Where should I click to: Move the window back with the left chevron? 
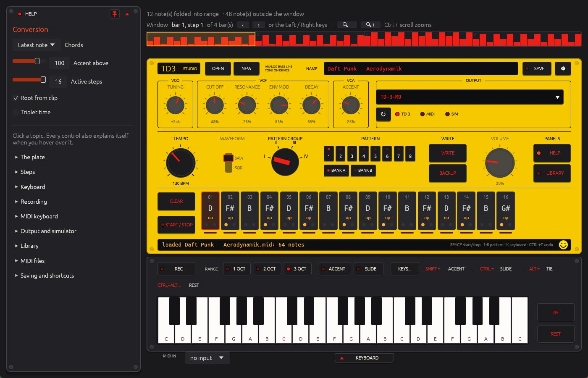pyautogui.click(x=243, y=25)
